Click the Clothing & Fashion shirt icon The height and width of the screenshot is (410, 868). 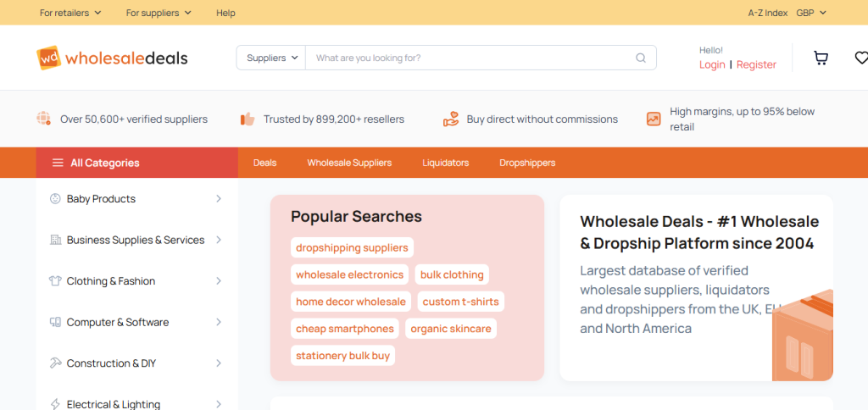(x=55, y=280)
